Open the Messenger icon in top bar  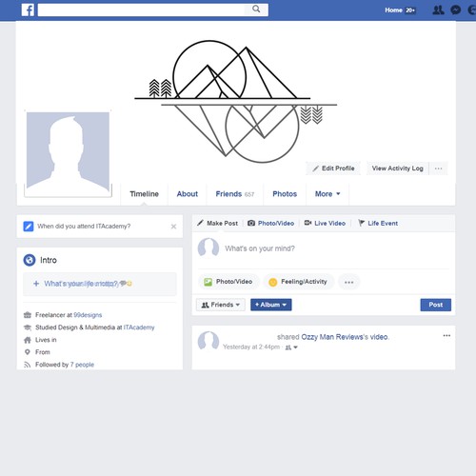(x=456, y=10)
